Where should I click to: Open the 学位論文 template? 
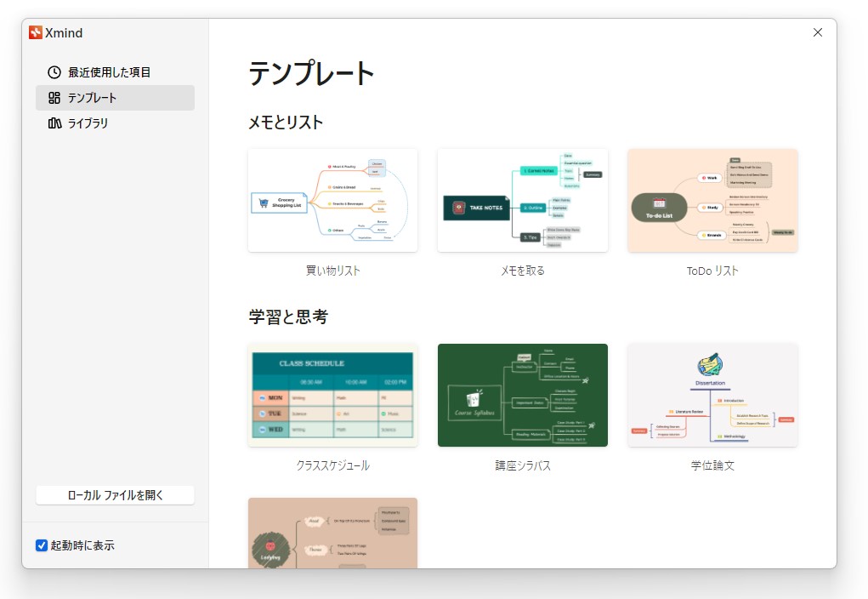click(x=712, y=395)
